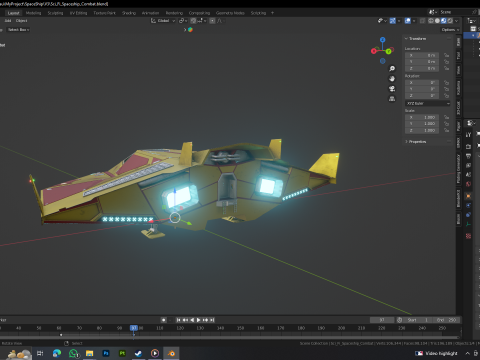Screen dimensions: 480x360
Task: Click the pan hand viewport icon
Action: coord(392,79)
